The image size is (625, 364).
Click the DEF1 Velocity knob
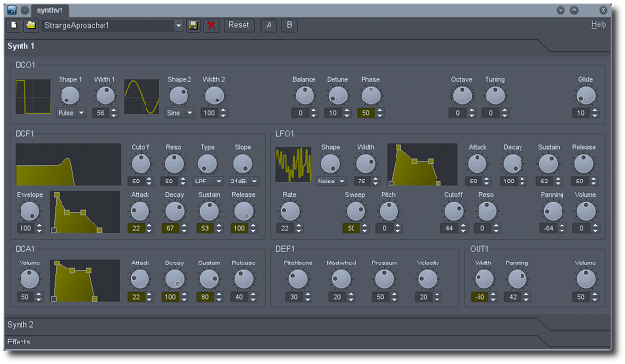pos(428,279)
